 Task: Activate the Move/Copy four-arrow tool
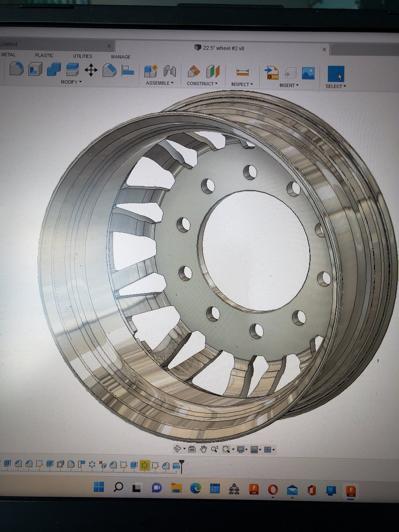[91, 70]
